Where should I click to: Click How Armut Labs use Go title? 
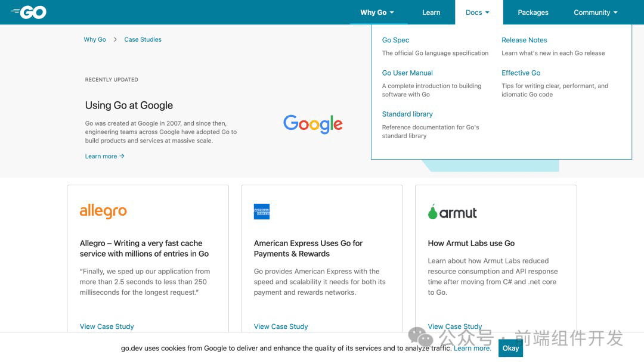pyautogui.click(x=471, y=243)
